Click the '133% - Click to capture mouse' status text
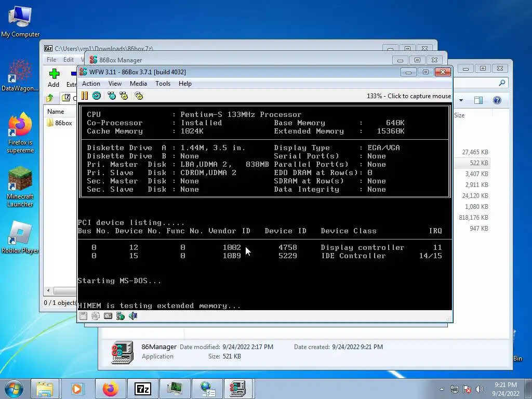Screen dimensions: 532x399 click(409, 96)
